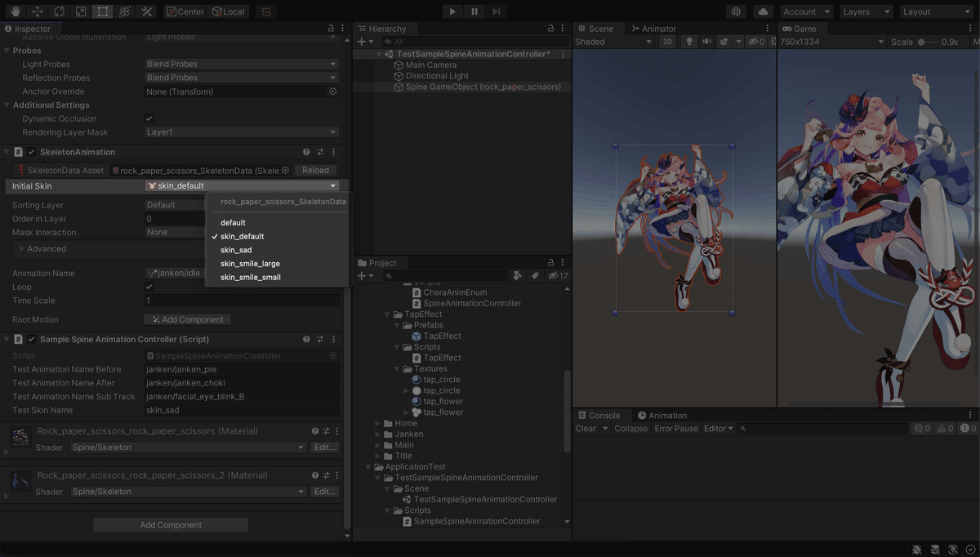The width and height of the screenshot is (980, 557).
Task: Adjust the Game view Scale slider
Action: coord(923,42)
